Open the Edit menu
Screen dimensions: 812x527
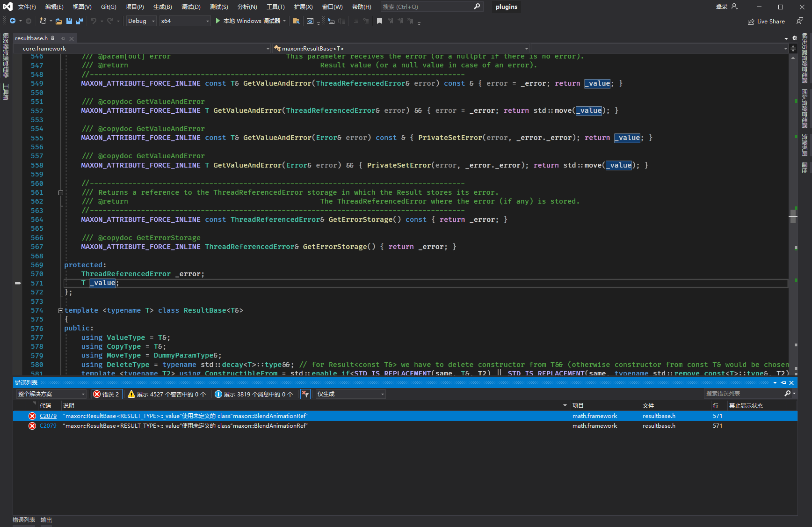(54, 7)
